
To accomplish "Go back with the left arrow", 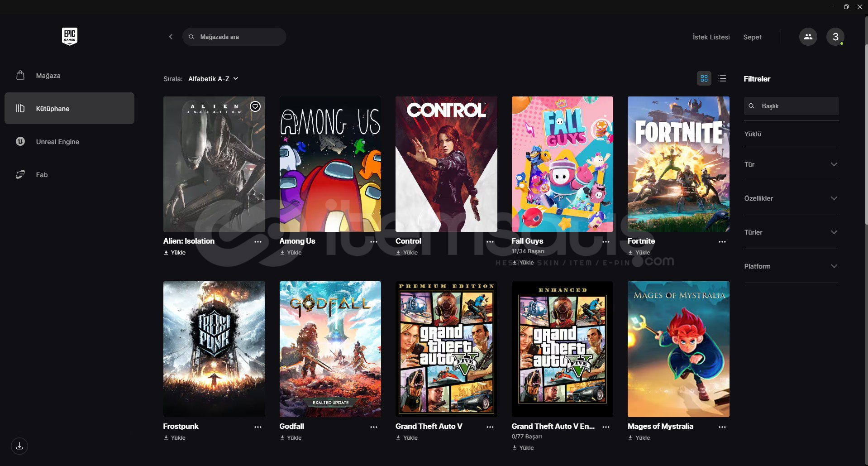I will click(x=171, y=37).
